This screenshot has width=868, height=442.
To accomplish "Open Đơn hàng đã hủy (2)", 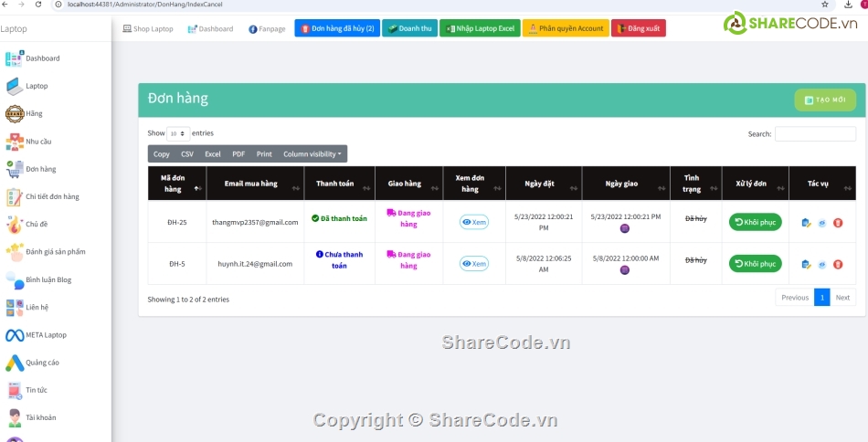I will 337,28.
